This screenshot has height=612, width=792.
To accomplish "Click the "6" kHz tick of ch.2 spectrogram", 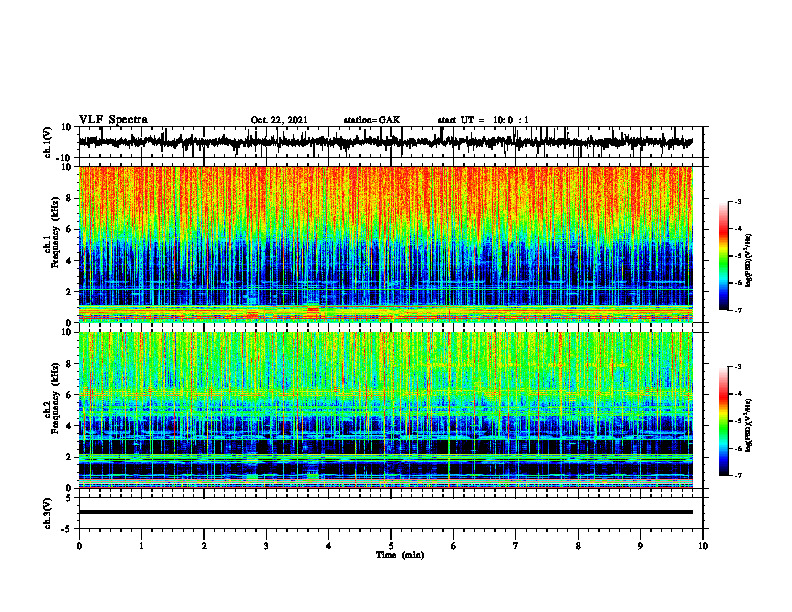I will tap(69, 395).
